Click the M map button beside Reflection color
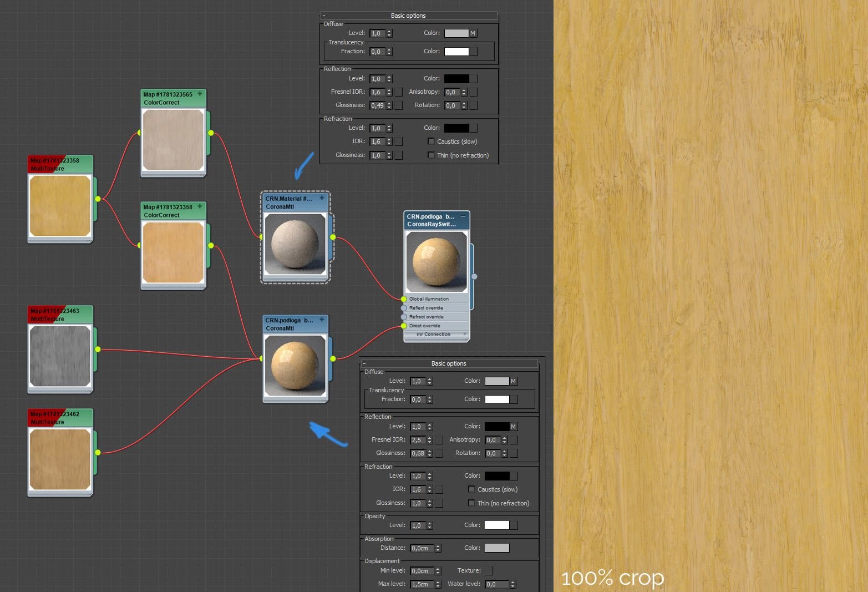 (514, 427)
